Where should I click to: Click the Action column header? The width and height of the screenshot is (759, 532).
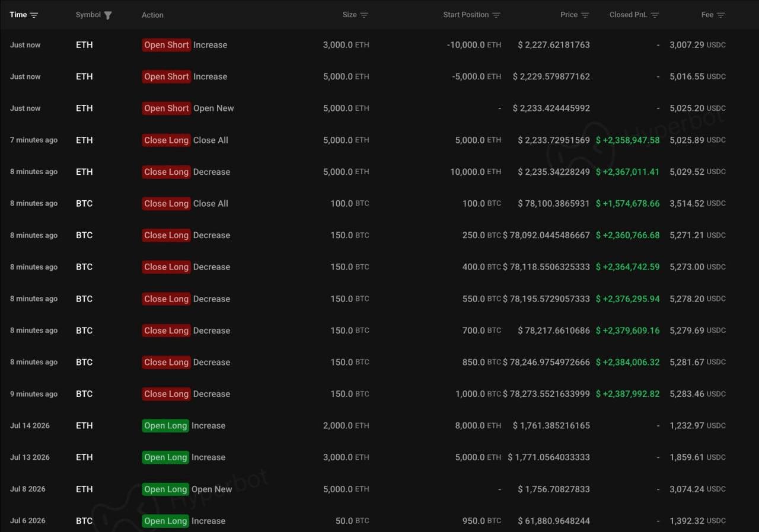click(152, 15)
